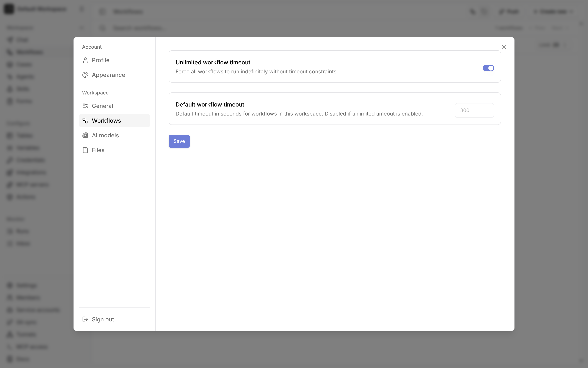Close the settings dialog with the X

pyautogui.click(x=504, y=47)
